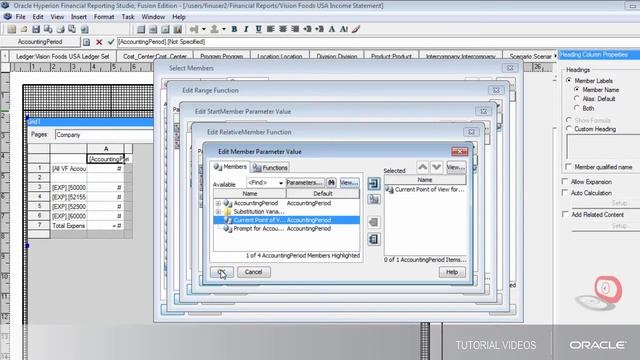Click the add relationship icon below add arrow

[373, 199]
